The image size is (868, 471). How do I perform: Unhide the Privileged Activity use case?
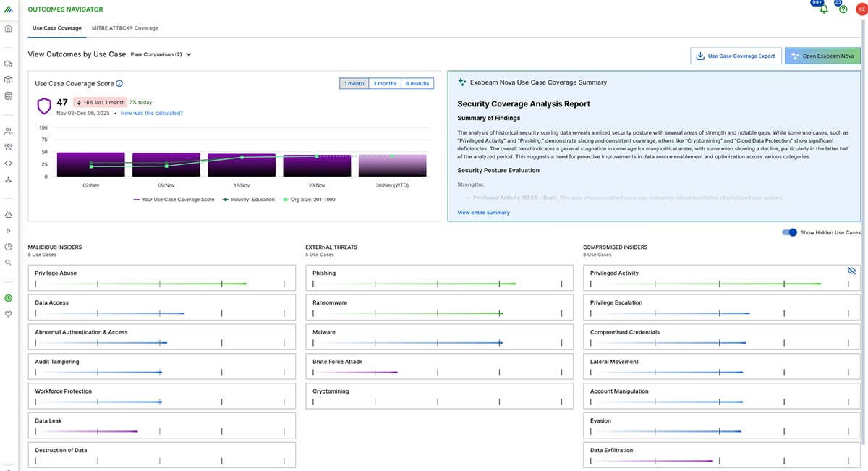pyautogui.click(x=852, y=270)
